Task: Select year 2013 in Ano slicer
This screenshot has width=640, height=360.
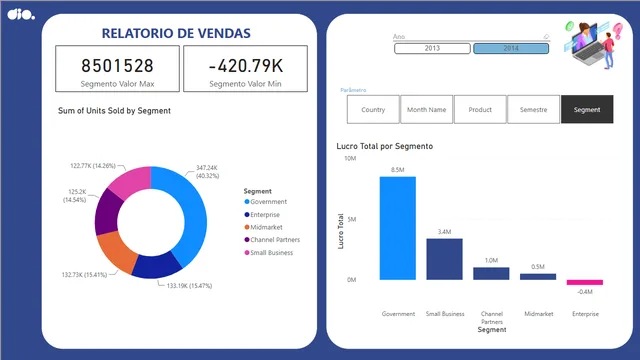Action: (x=432, y=48)
